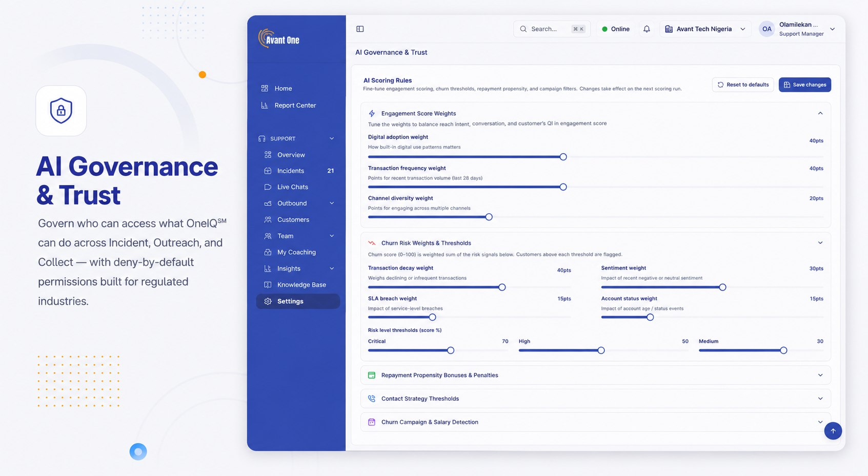Click the Home grid icon in sidebar
The image size is (868, 476).
tap(265, 89)
